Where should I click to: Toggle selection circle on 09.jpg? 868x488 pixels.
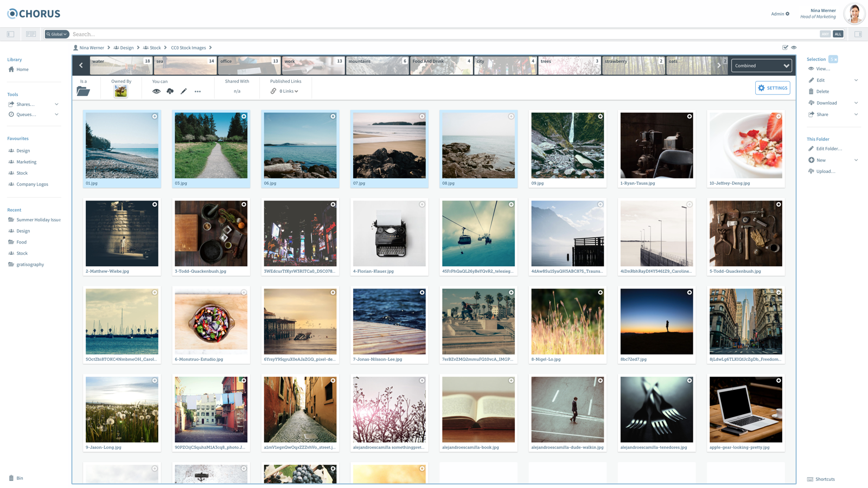[601, 117]
